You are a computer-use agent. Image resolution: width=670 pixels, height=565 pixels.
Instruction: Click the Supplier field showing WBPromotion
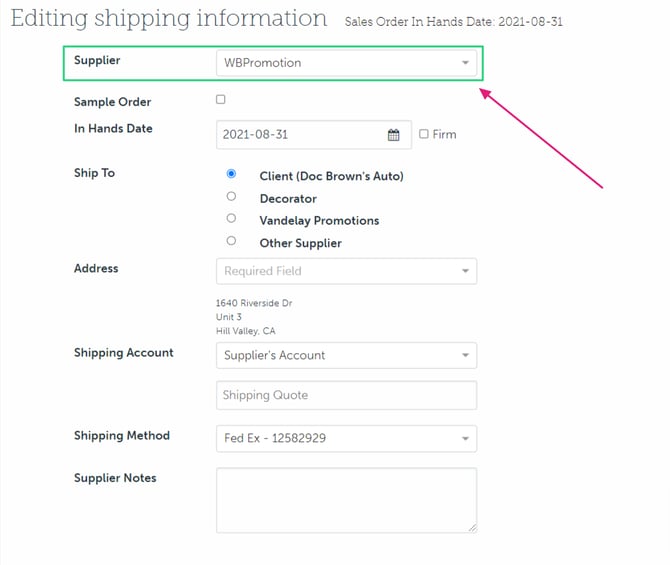(x=330, y=63)
